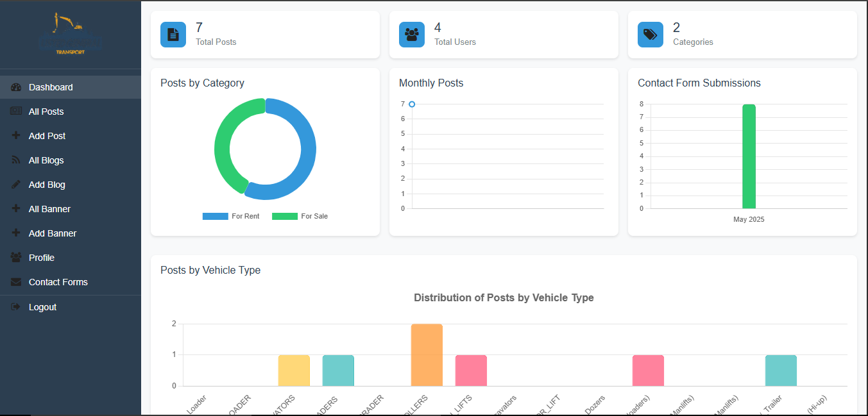Toggle the For Sale legend swatch
The width and height of the screenshot is (868, 416).
point(285,217)
